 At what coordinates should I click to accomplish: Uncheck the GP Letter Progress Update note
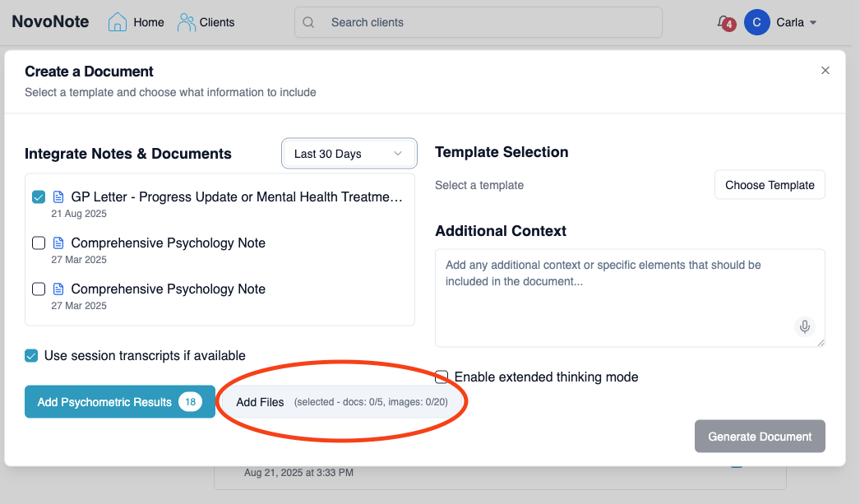39,197
